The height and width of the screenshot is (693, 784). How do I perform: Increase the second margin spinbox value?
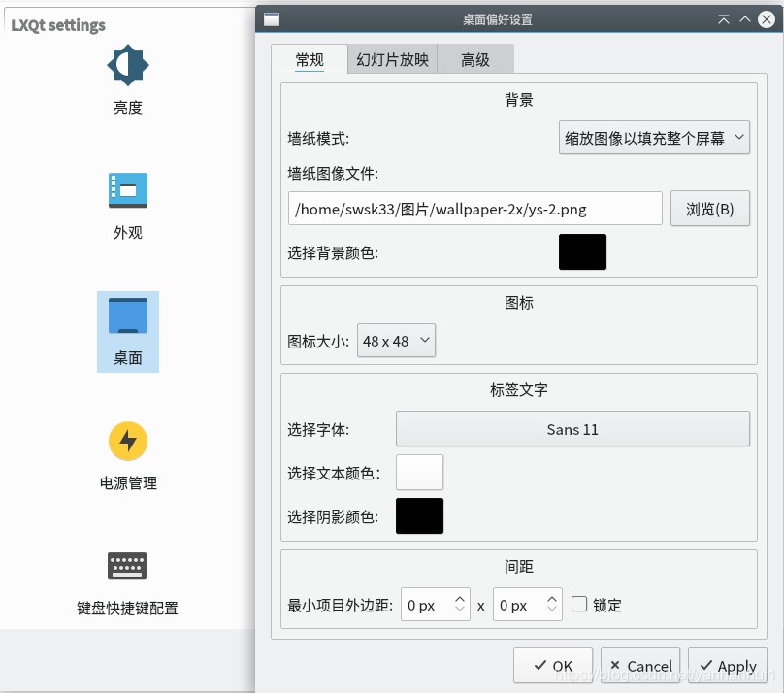[551, 599]
